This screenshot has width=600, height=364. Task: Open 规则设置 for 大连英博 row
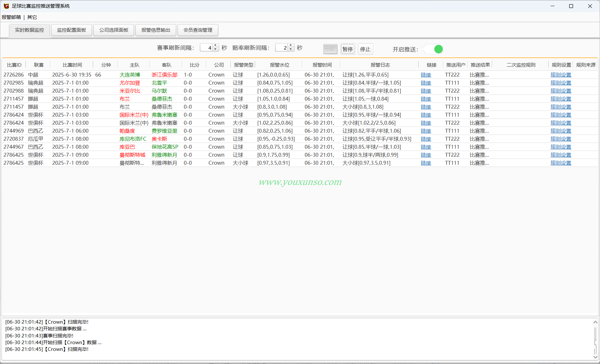coord(561,75)
